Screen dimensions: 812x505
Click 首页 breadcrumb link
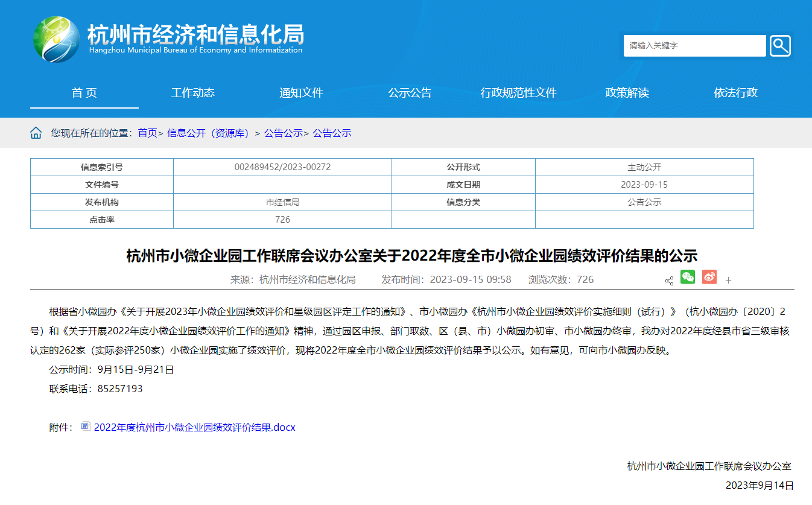point(147,133)
